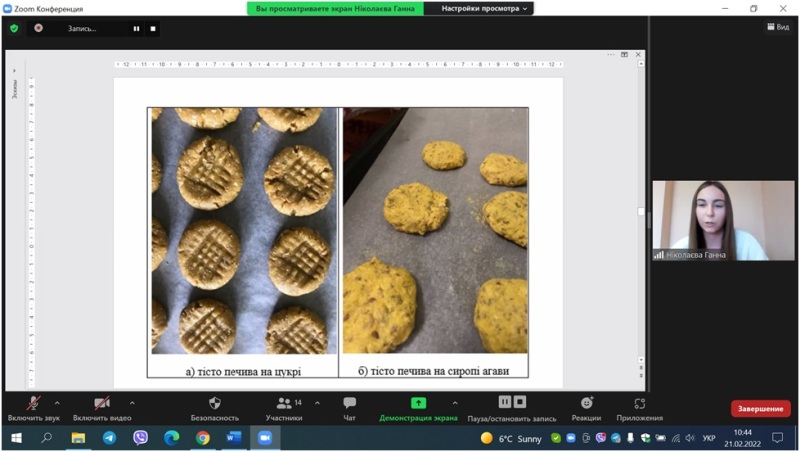Click the red Завершение end button
Screen dimensions: 800x452
coord(760,409)
